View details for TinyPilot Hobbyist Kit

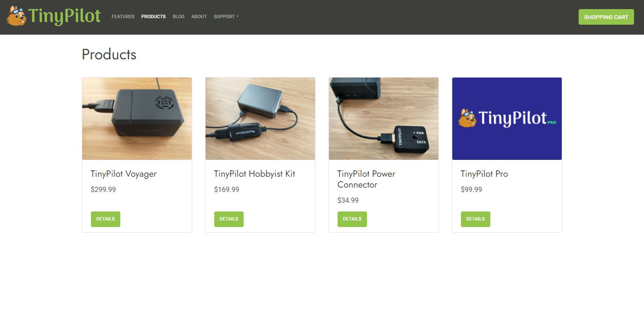click(229, 219)
